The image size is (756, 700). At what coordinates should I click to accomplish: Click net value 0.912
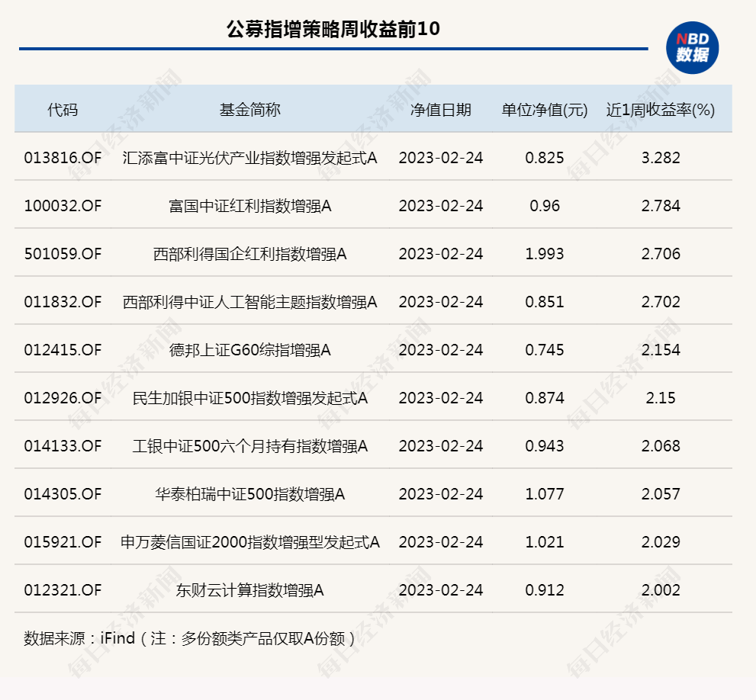click(545, 589)
